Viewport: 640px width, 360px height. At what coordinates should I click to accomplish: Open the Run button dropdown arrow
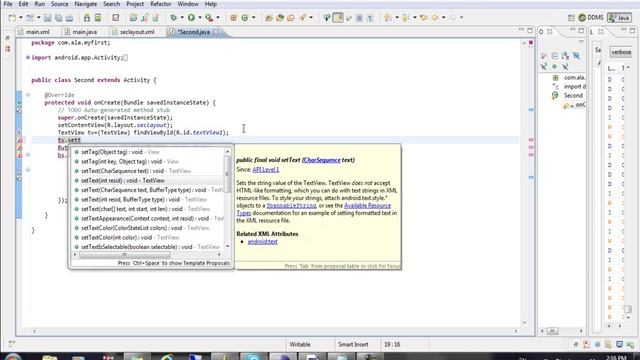tap(200, 18)
